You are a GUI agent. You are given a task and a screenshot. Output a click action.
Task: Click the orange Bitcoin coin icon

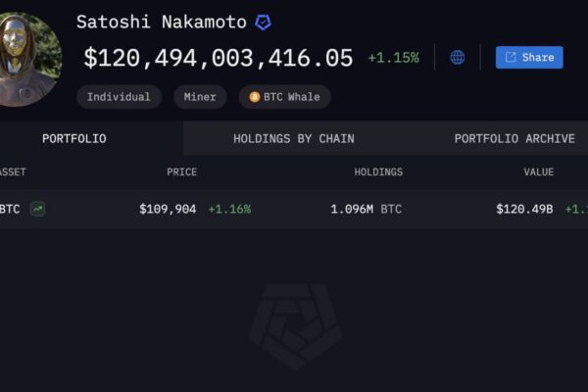(x=255, y=97)
